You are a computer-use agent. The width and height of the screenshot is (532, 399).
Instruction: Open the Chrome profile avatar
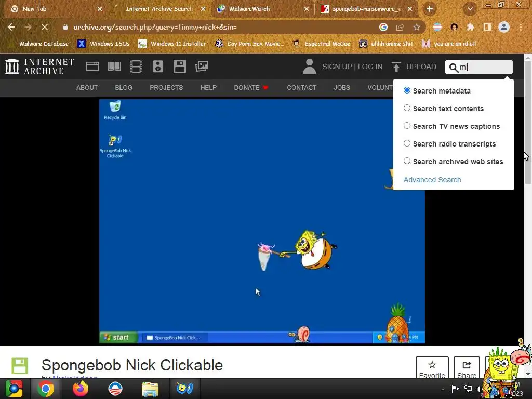coord(504,27)
